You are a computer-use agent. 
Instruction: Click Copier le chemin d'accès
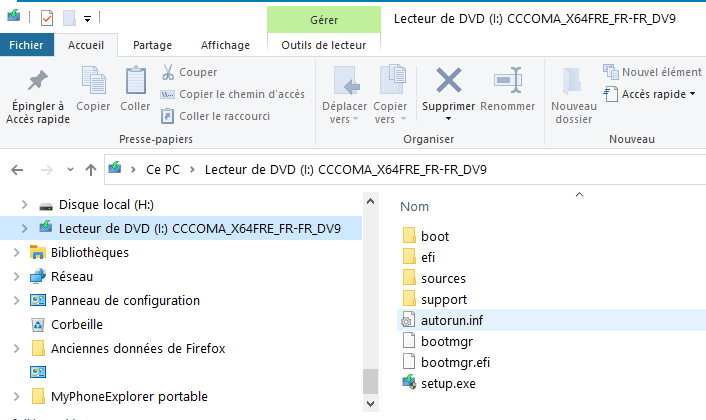pos(241,94)
